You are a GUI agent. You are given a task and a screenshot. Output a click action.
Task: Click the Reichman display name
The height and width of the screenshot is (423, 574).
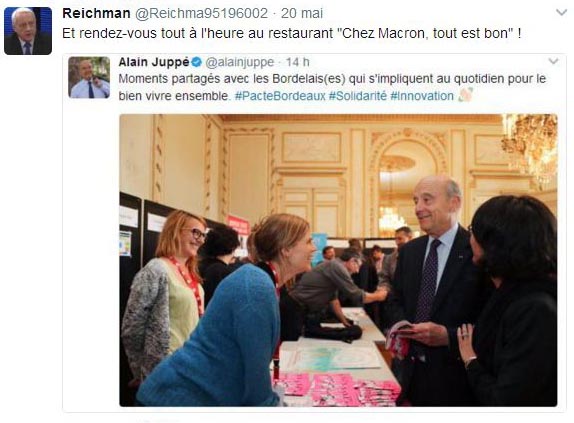96,13
